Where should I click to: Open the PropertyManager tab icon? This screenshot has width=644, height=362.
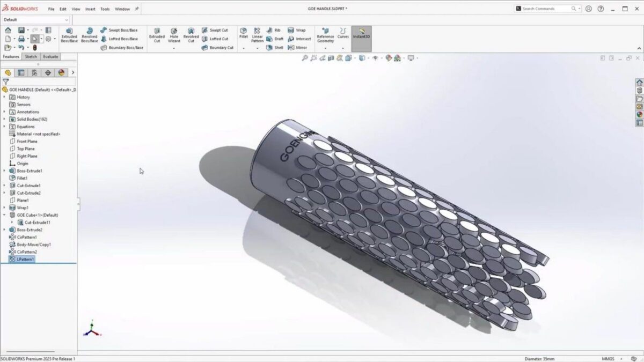click(21, 72)
